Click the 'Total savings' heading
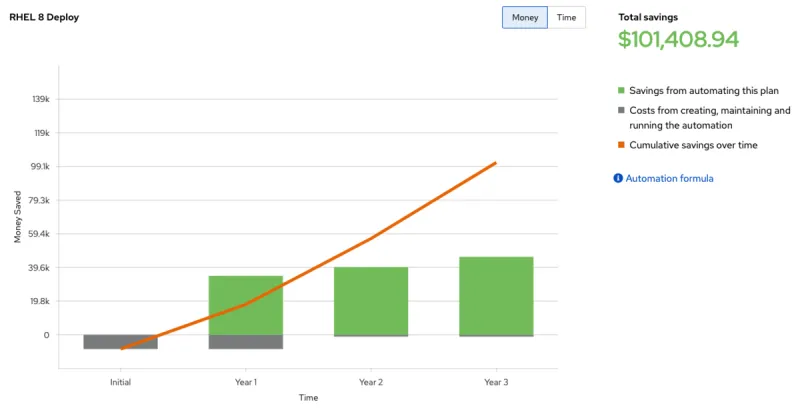 (x=648, y=17)
